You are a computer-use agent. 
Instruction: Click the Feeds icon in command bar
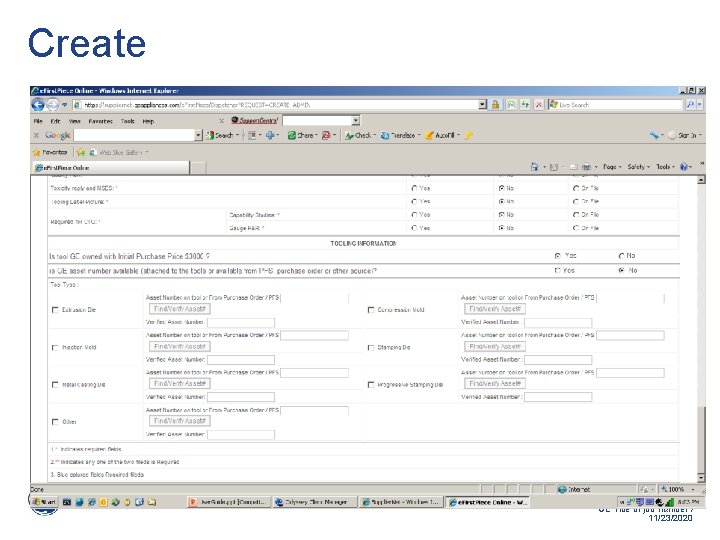click(x=554, y=167)
